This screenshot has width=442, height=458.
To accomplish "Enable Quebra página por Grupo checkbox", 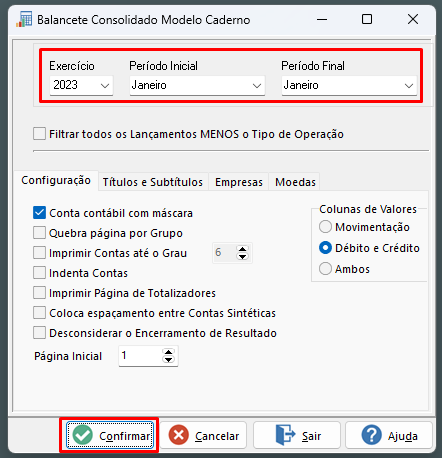I will click(x=39, y=233).
